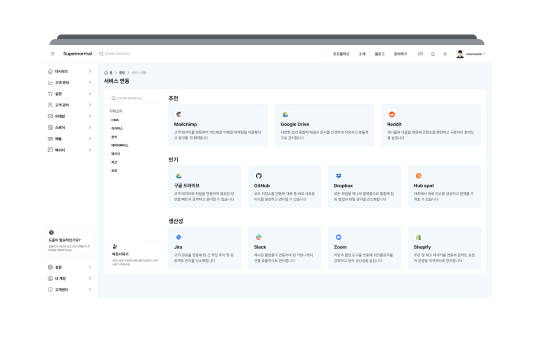The height and width of the screenshot is (360, 534).
Task: Click the Mailchimp logo icon
Action: 179,114
